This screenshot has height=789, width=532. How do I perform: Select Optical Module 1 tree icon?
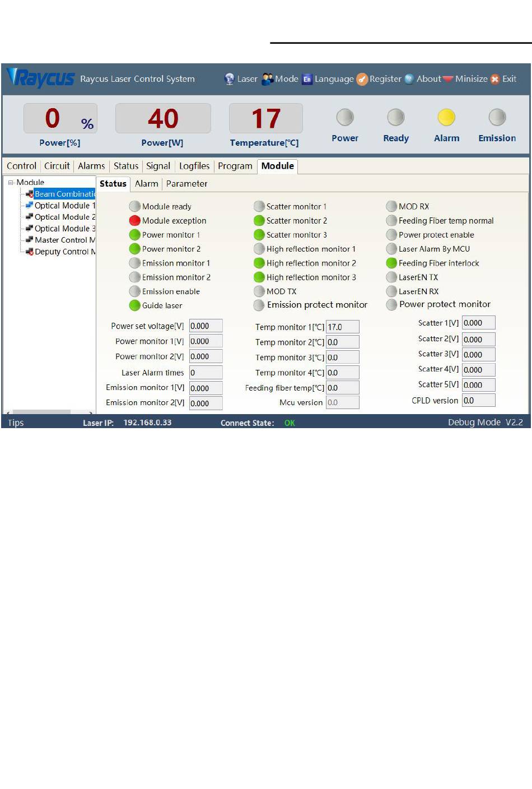pyautogui.click(x=29, y=205)
